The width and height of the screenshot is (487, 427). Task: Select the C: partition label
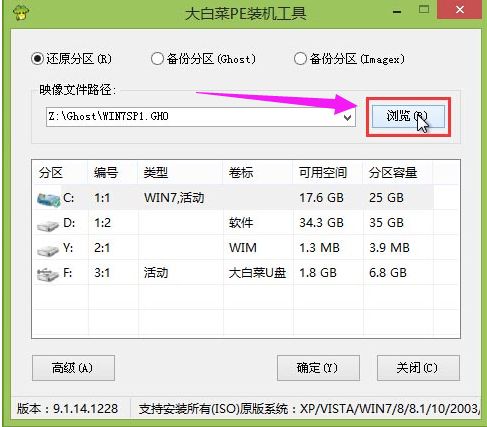click(69, 198)
